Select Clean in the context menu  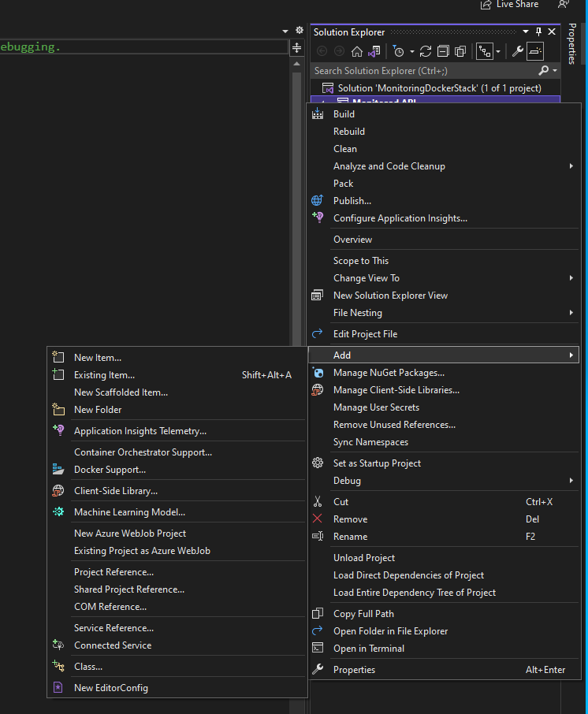pyautogui.click(x=444, y=148)
